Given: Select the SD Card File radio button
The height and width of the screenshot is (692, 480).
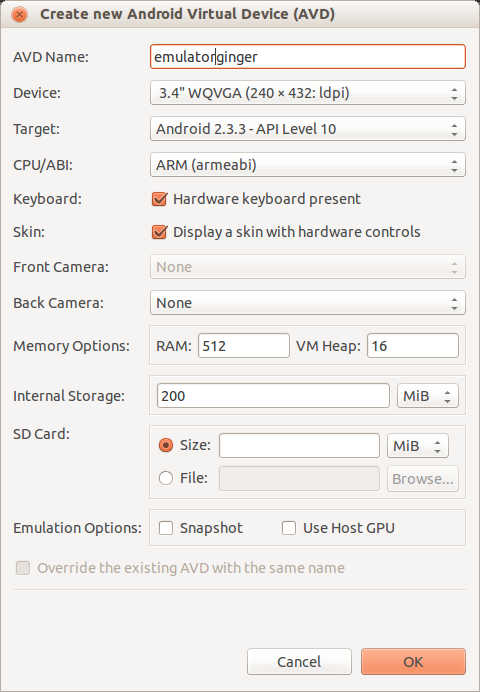Looking at the screenshot, I should click(166, 478).
